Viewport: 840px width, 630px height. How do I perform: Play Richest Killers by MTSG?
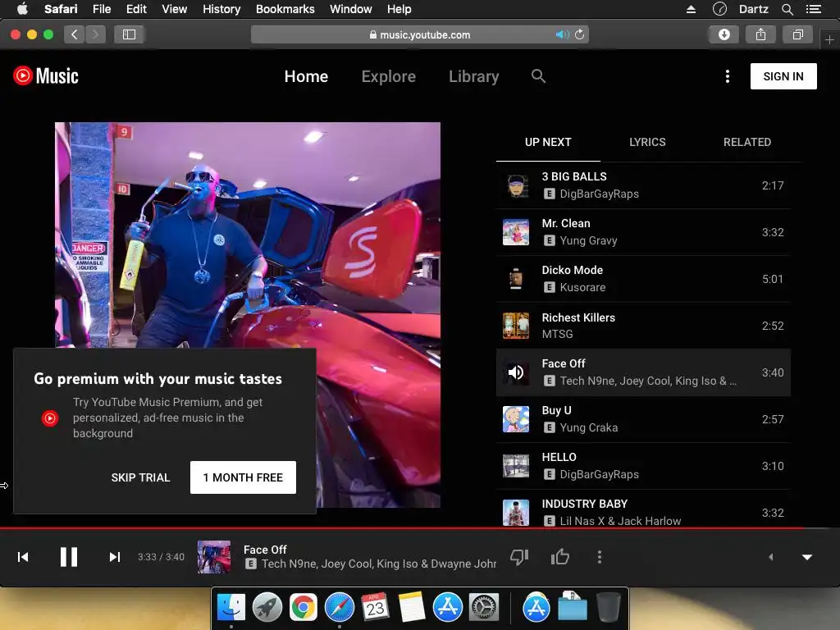tap(643, 326)
